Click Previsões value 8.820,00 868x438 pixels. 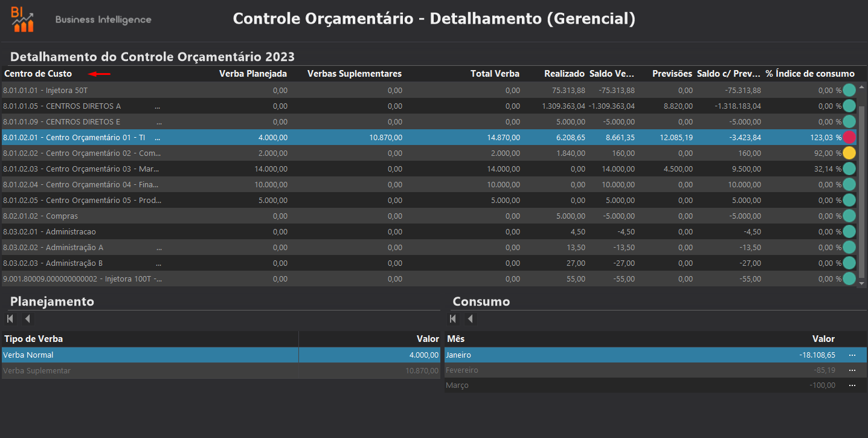click(x=678, y=106)
